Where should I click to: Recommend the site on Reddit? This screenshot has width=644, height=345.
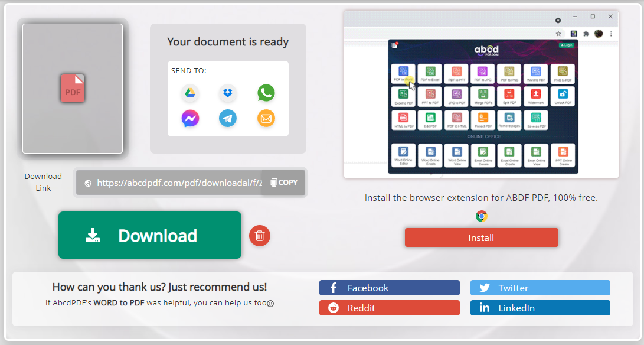pyautogui.click(x=390, y=308)
